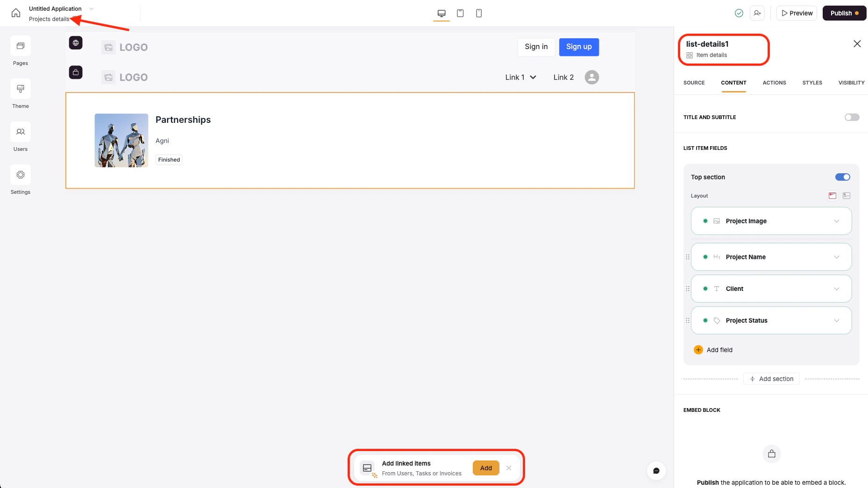
Task: Click the Client field drag handle
Action: pyautogui.click(x=687, y=289)
